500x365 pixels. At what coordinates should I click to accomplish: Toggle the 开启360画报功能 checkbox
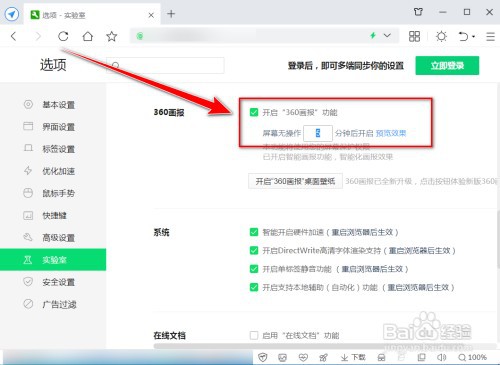pos(254,112)
